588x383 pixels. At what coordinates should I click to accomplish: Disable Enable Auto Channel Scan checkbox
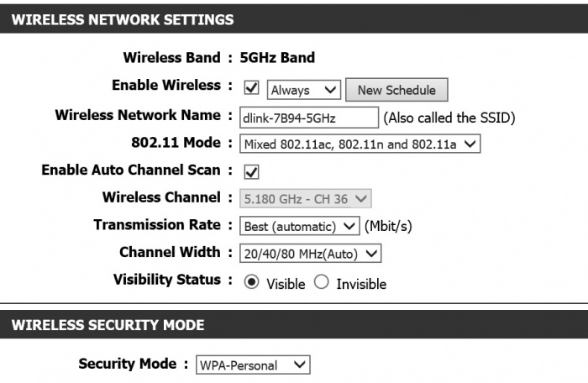coord(251,172)
